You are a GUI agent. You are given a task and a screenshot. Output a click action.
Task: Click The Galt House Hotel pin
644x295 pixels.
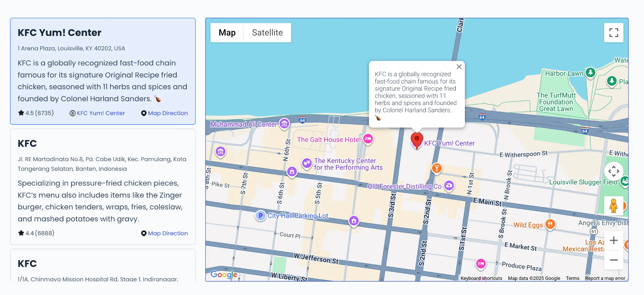368,139
